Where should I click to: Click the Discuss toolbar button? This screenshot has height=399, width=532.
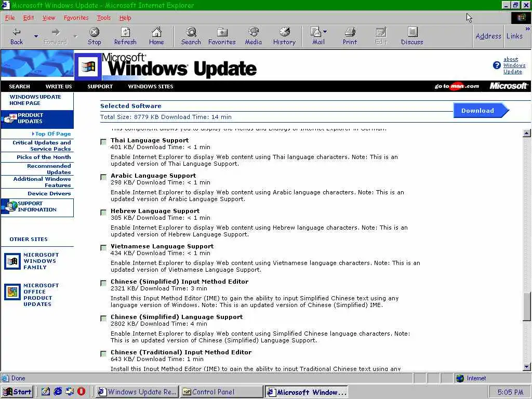click(x=412, y=36)
